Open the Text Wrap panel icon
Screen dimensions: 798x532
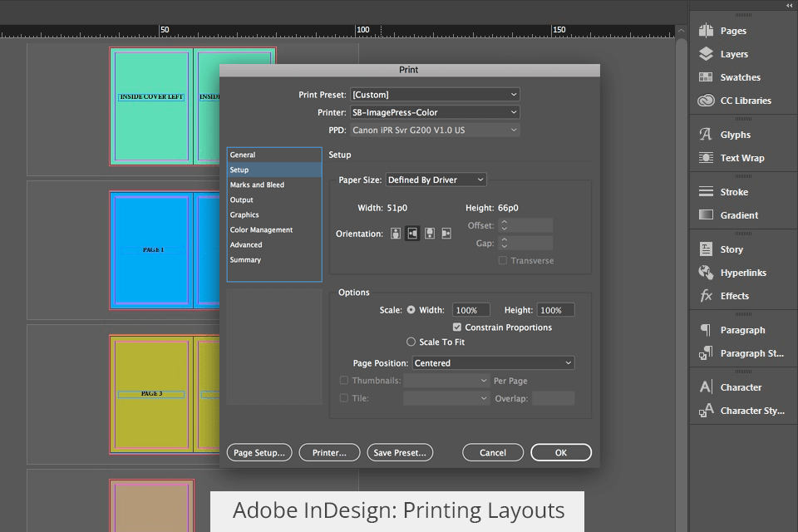706,158
